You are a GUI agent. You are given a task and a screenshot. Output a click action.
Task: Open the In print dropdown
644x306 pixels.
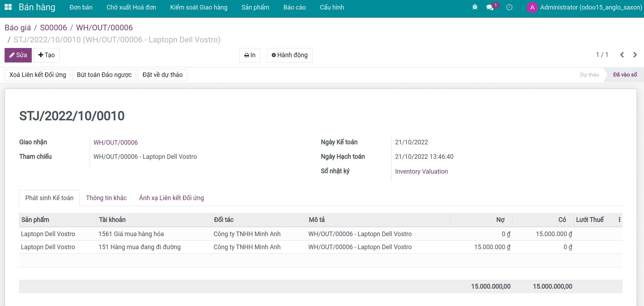[250, 55]
